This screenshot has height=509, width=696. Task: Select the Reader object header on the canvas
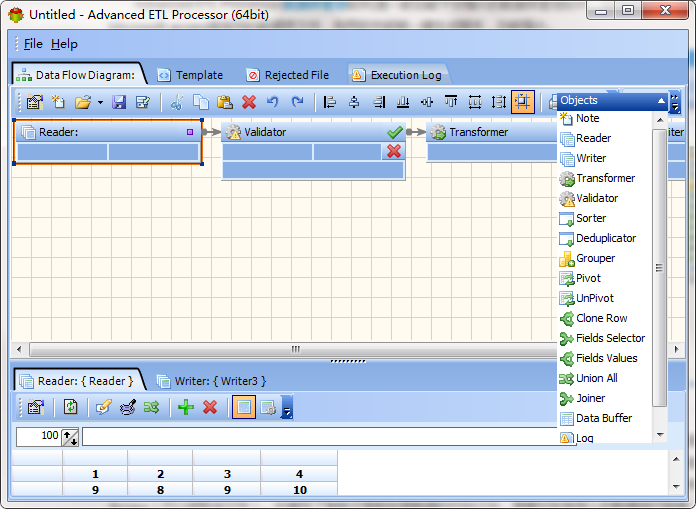point(107,132)
